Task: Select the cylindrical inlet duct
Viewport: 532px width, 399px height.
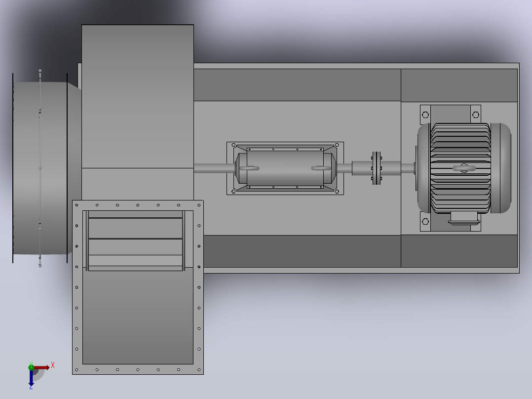Action: [40, 168]
